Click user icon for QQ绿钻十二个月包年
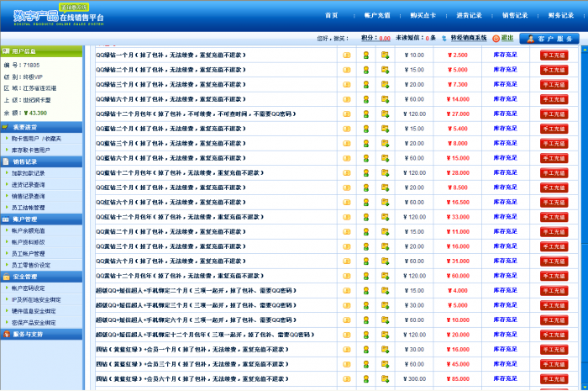 pyautogui.click(x=366, y=114)
